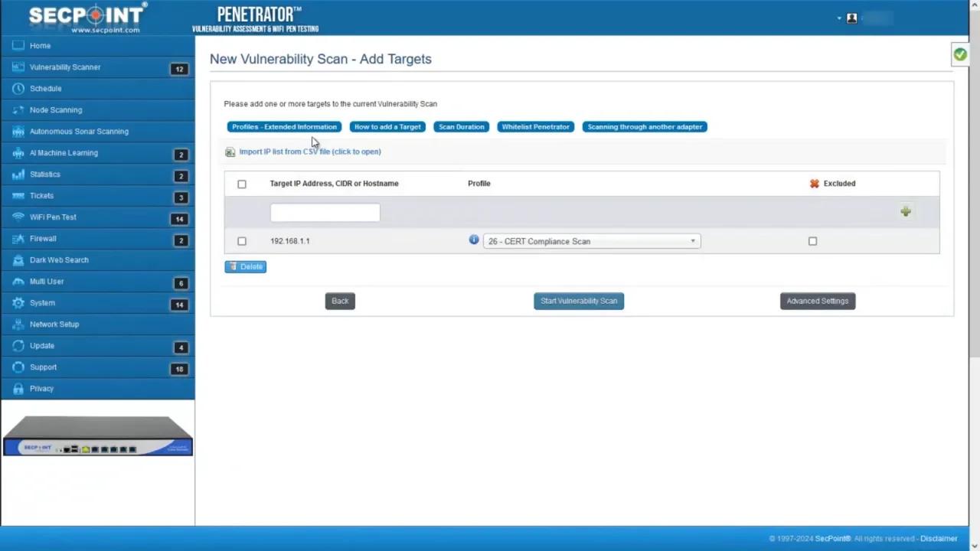Screen dimensions: 980x551
Task: Select the Vulnerability Scanner sidebar icon
Action: point(18,67)
